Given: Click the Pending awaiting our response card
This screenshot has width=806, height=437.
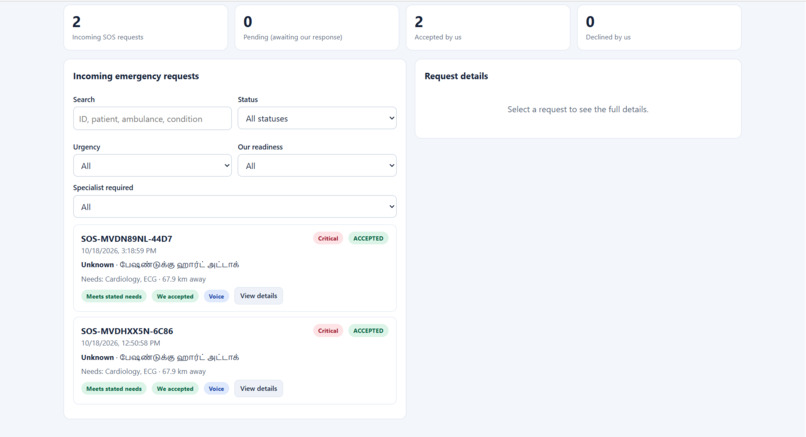Looking at the screenshot, I should (317, 28).
